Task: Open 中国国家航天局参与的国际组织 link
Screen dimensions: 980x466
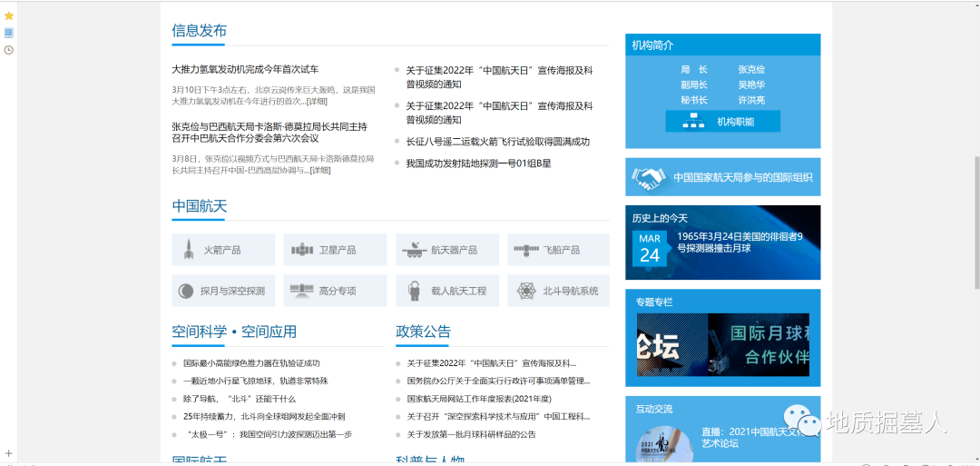Action: [742, 177]
